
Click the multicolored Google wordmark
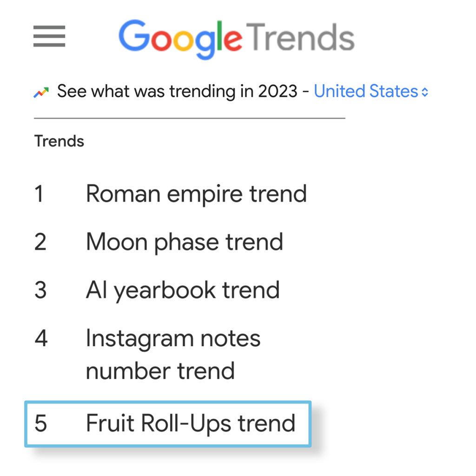pos(180,38)
